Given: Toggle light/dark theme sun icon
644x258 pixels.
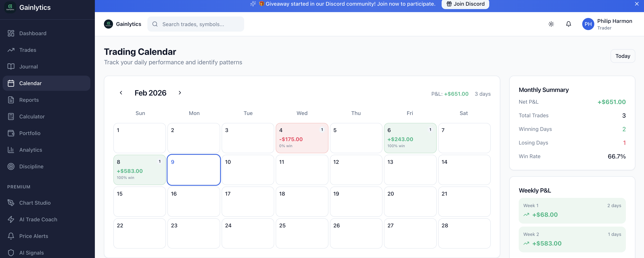Looking at the screenshot, I should (551, 24).
